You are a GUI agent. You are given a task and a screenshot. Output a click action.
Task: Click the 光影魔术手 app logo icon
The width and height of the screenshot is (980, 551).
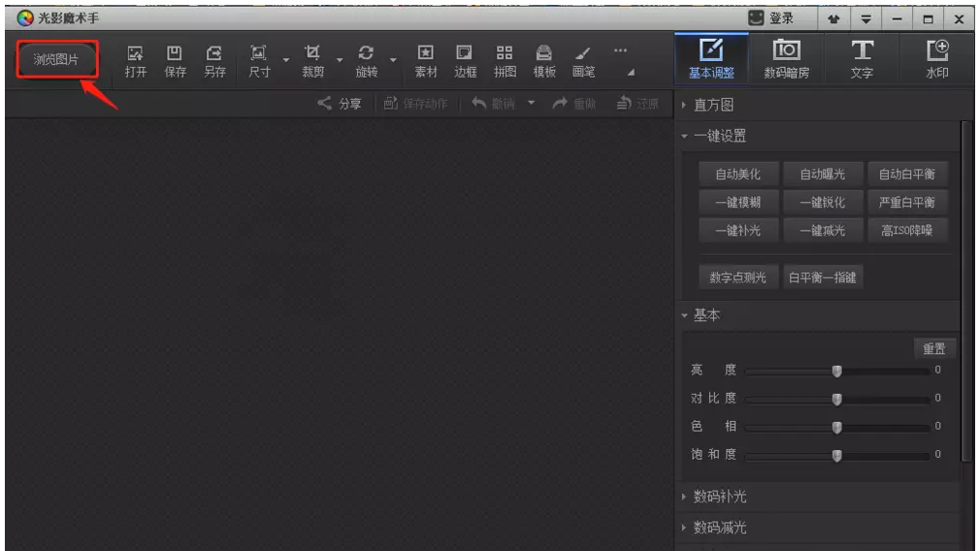[25, 18]
